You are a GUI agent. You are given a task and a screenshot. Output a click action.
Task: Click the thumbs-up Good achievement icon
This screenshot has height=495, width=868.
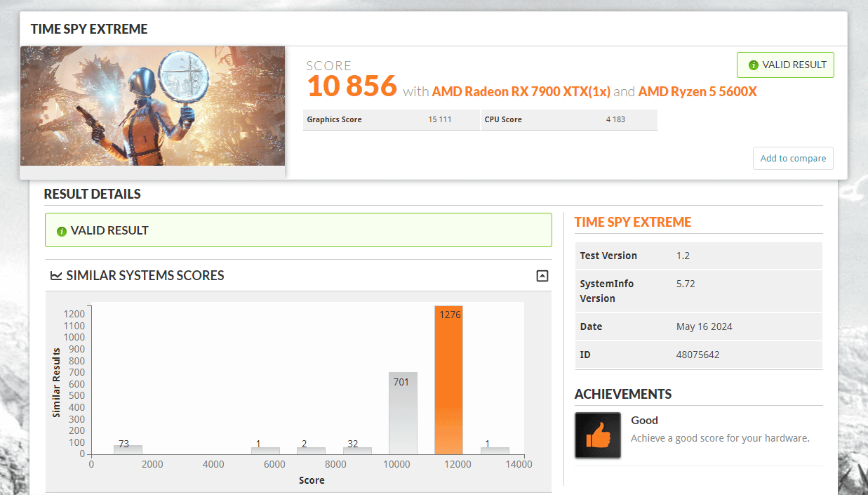pos(598,435)
